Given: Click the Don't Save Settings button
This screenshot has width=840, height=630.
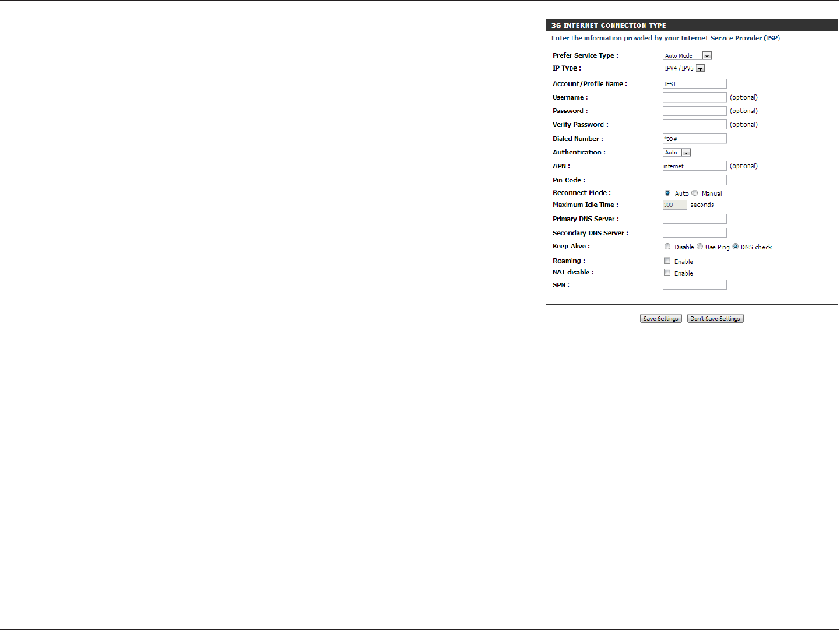Looking at the screenshot, I should point(715,319).
